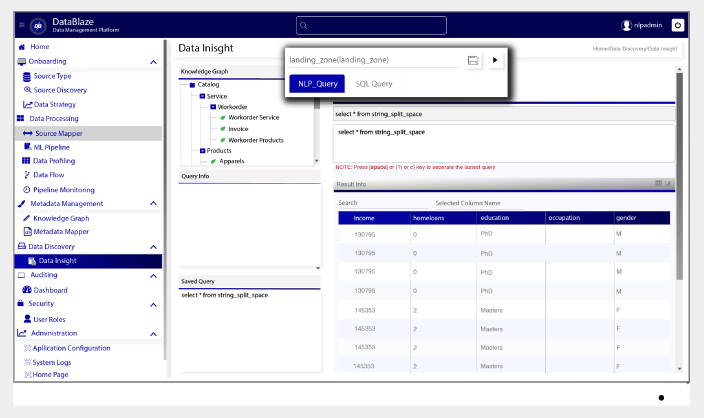Click the main results vertical scrollbar
The height and width of the screenshot is (418, 704).
click(679, 175)
